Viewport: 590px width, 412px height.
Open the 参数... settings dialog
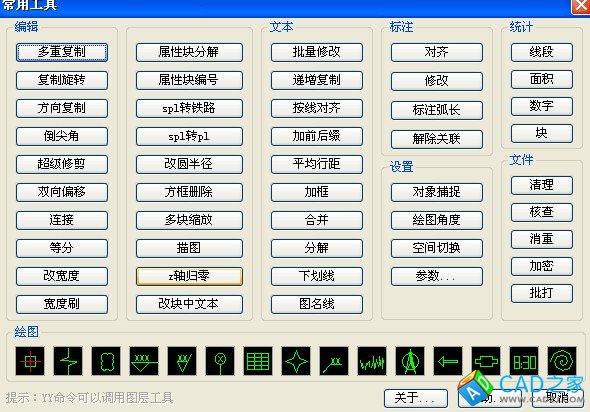pyautogui.click(x=436, y=276)
